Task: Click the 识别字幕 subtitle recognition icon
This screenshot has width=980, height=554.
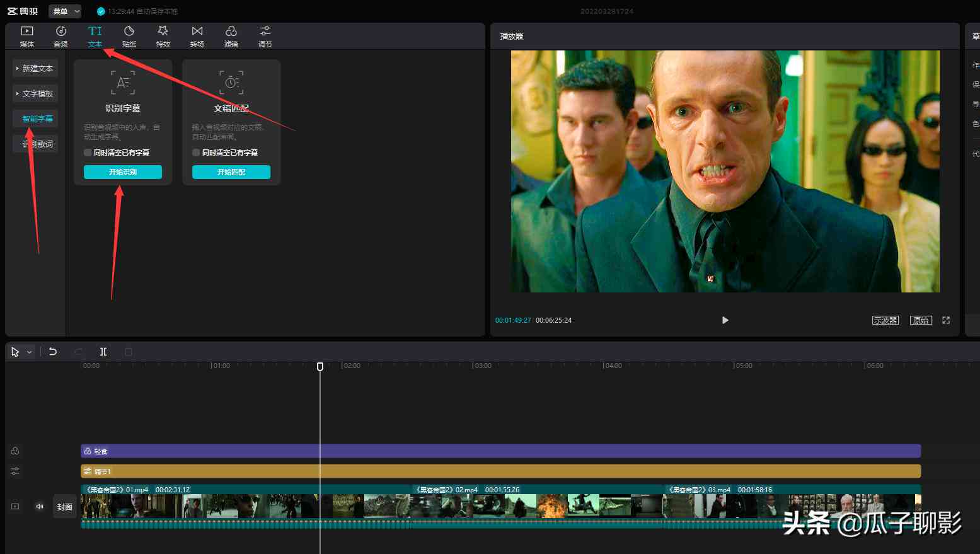Action: pos(123,83)
